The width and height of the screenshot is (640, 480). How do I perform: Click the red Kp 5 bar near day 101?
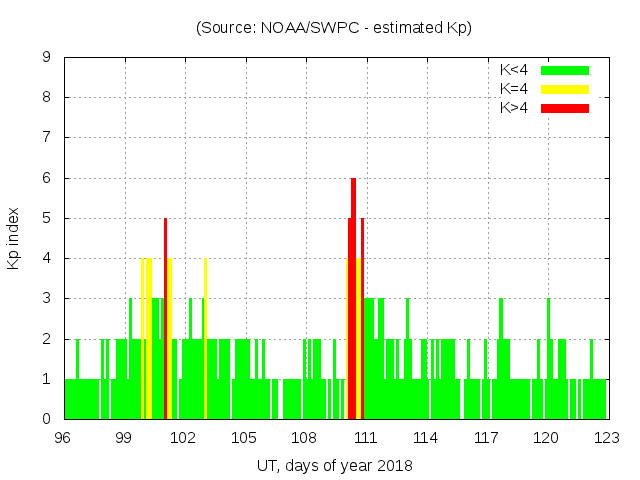pyautogui.click(x=165, y=320)
